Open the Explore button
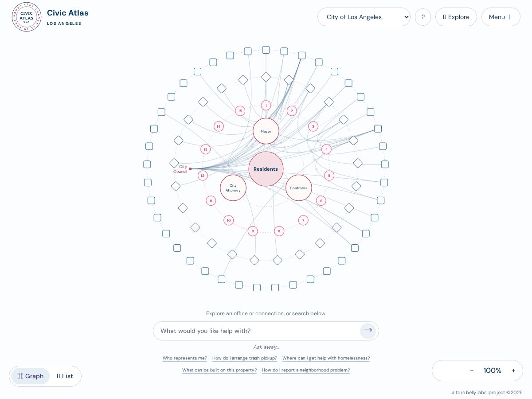 (456, 17)
